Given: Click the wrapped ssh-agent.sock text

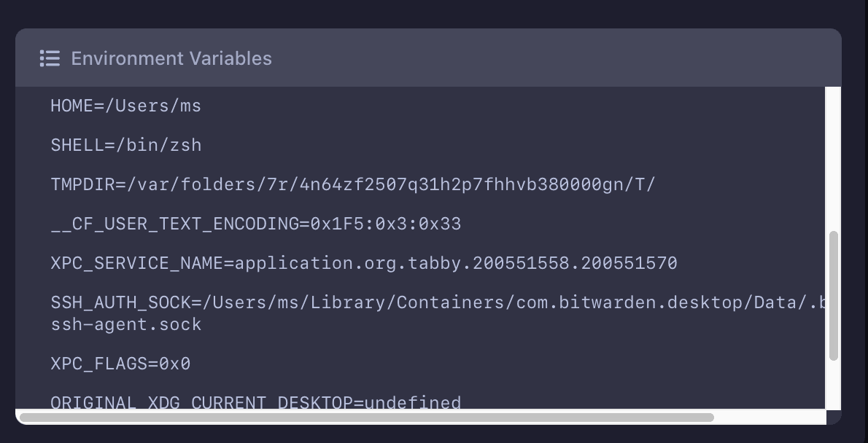Looking at the screenshot, I should coord(125,325).
